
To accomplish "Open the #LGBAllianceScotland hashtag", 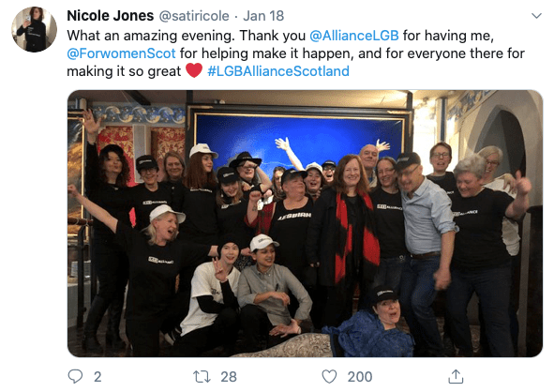I will [278, 71].
